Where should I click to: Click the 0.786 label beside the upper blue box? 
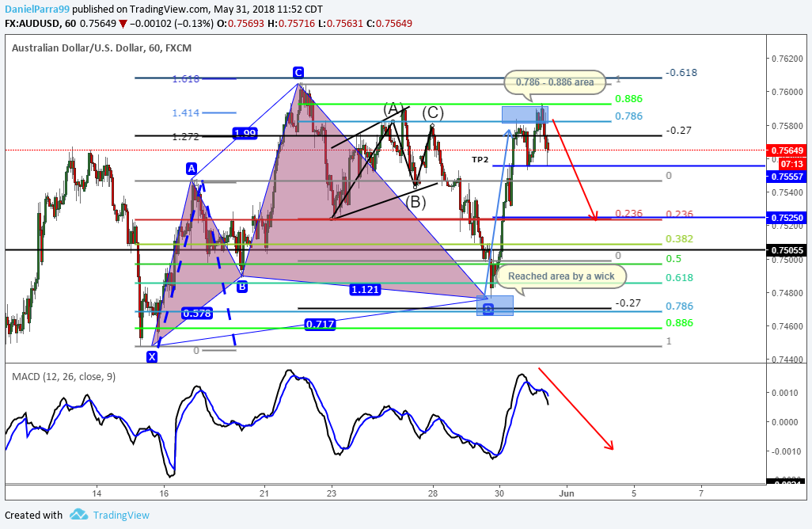click(628, 116)
